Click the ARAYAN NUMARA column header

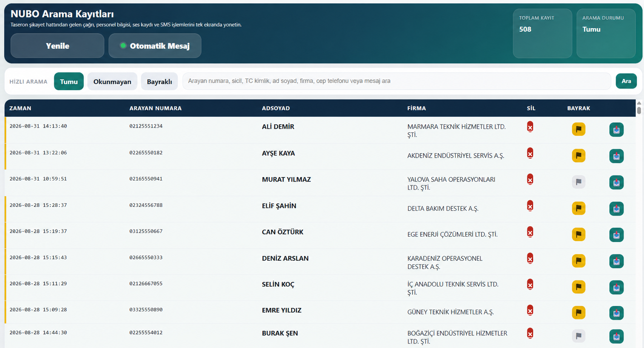[x=156, y=108]
